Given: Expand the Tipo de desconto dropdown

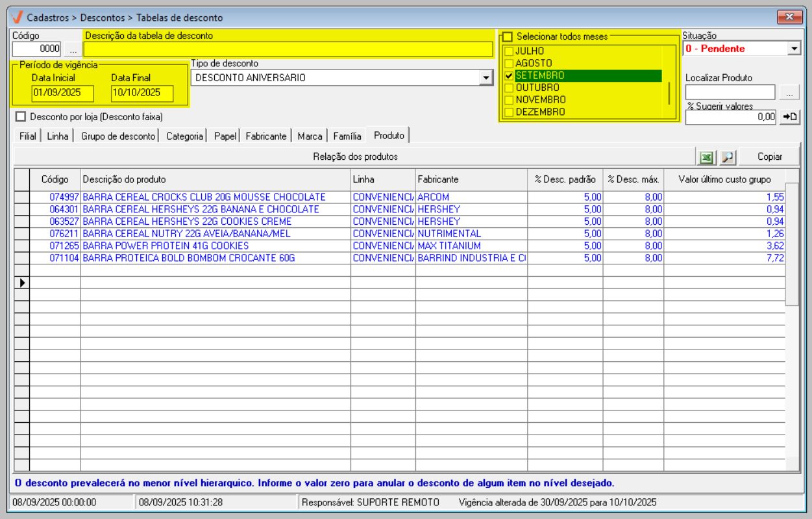Looking at the screenshot, I should (x=486, y=78).
